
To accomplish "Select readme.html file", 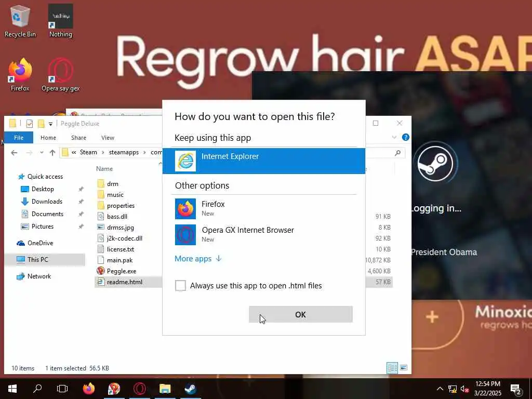I will [124, 282].
